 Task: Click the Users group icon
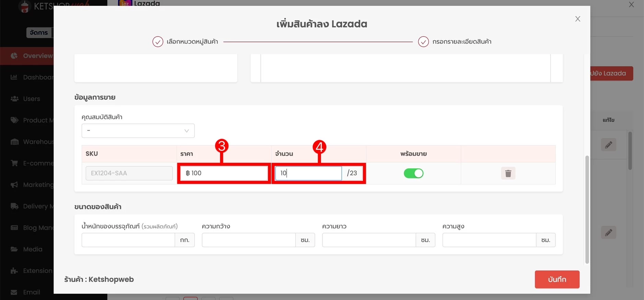pos(14,99)
